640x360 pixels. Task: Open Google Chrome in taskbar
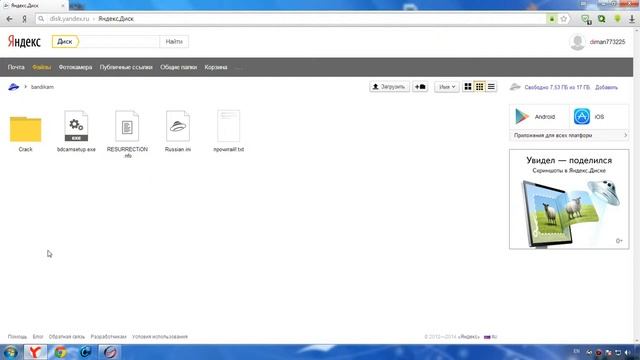60,352
